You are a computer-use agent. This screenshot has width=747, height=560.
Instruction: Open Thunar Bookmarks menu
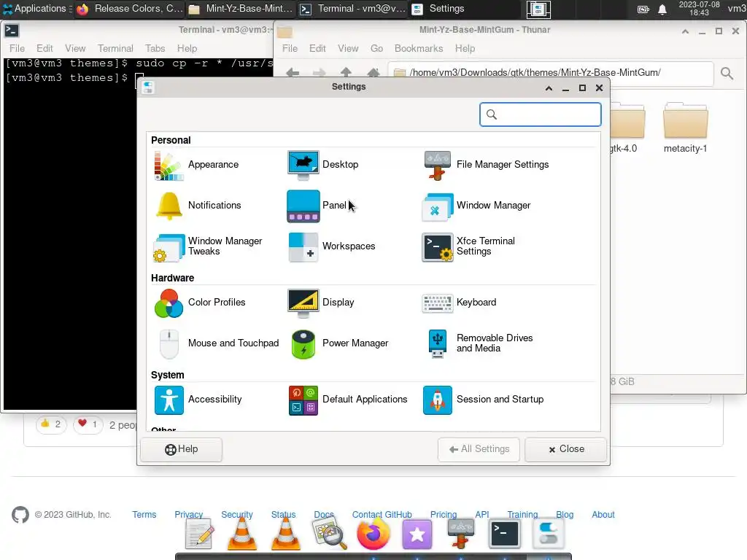(418, 49)
